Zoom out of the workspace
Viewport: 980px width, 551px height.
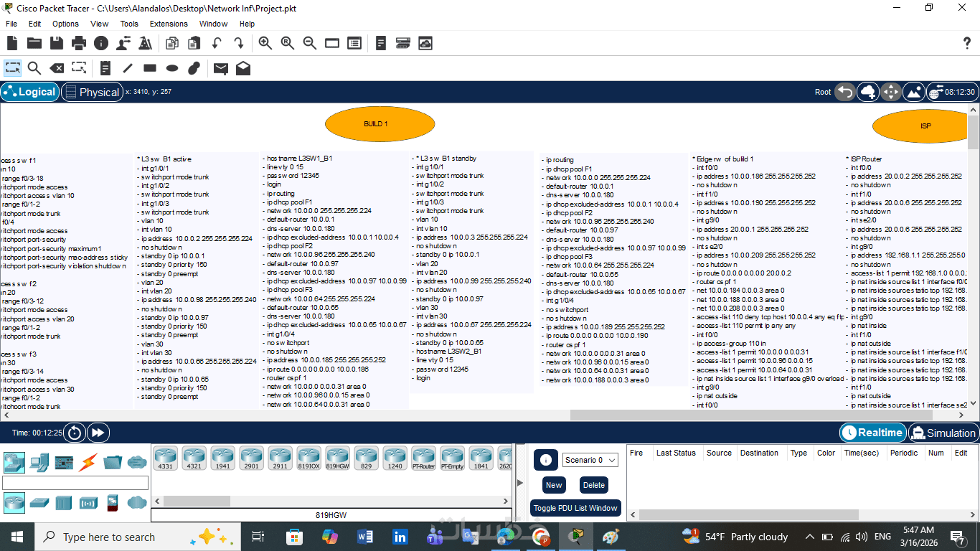coord(310,43)
